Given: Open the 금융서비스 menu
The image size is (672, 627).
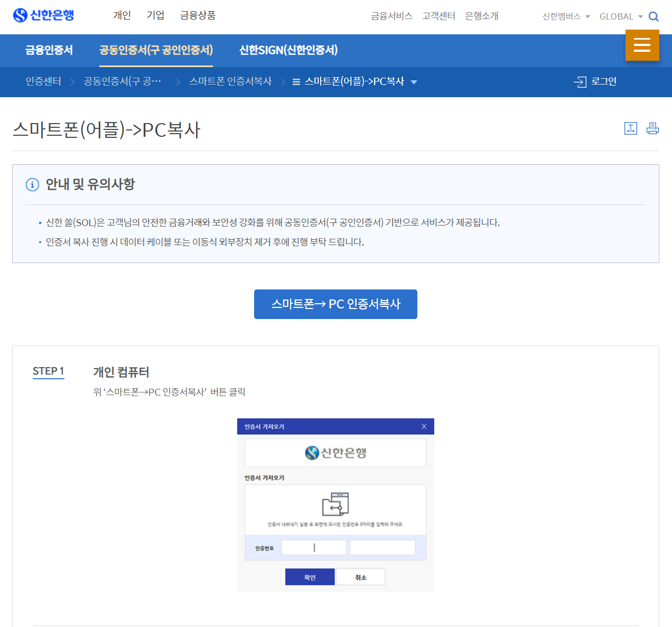Looking at the screenshot, I should 391,16.
